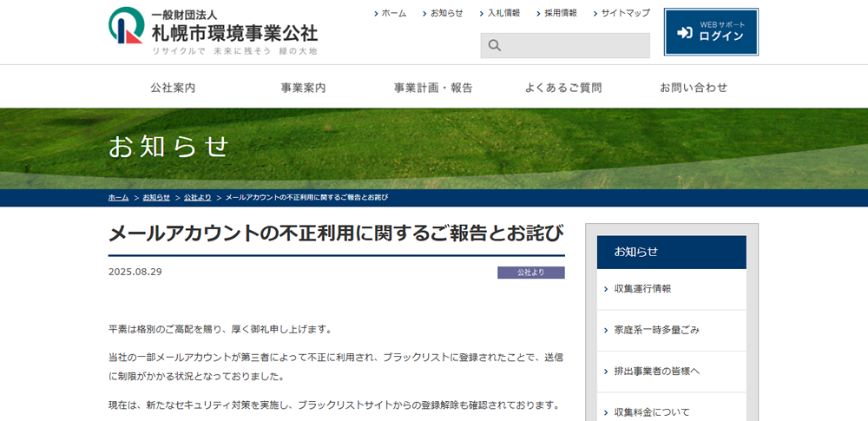Open the 事業案内 main menu
This screenshot has width=868, height=421.
pos(303,88)
